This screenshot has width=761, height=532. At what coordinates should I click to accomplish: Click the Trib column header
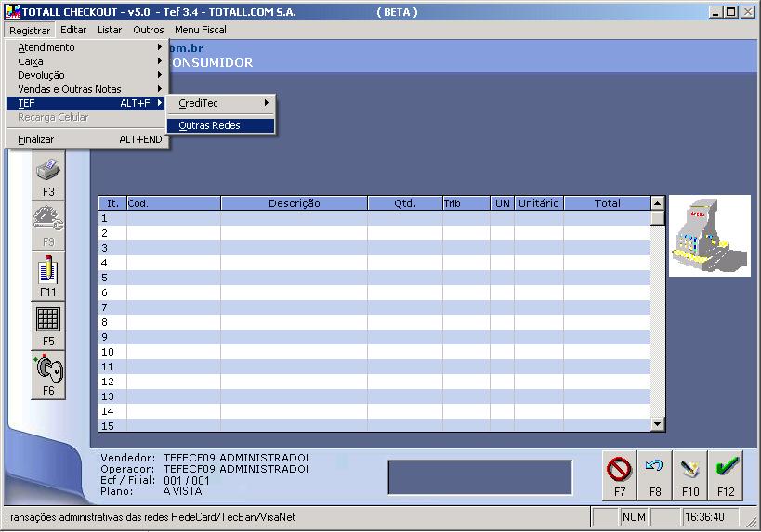pyautogui.click(x=466, y=203)
